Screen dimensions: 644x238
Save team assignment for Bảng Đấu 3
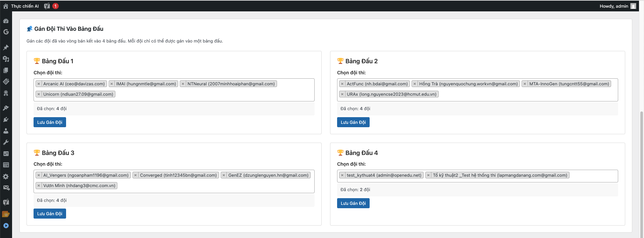pyautogui.click(x=50, y=214)
